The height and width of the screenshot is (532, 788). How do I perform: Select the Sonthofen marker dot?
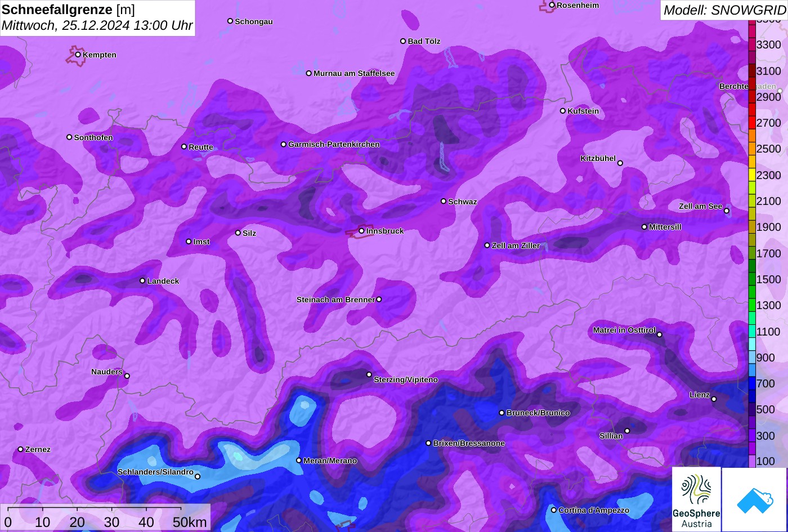(x=70, y=137)
